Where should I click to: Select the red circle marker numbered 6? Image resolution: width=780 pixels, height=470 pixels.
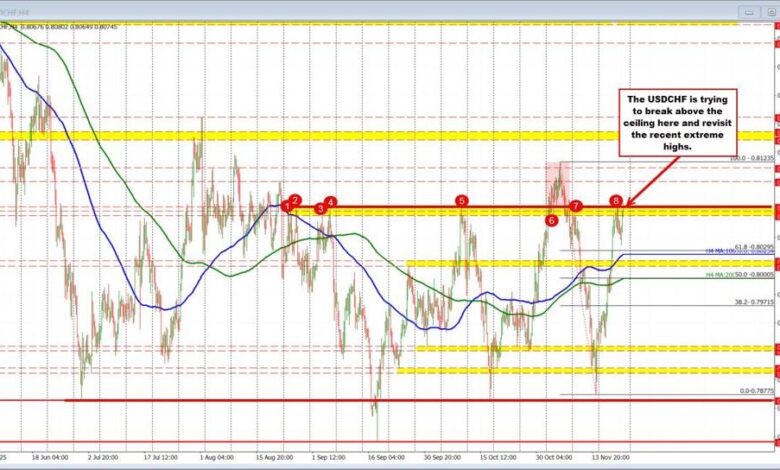click(551, 219)
